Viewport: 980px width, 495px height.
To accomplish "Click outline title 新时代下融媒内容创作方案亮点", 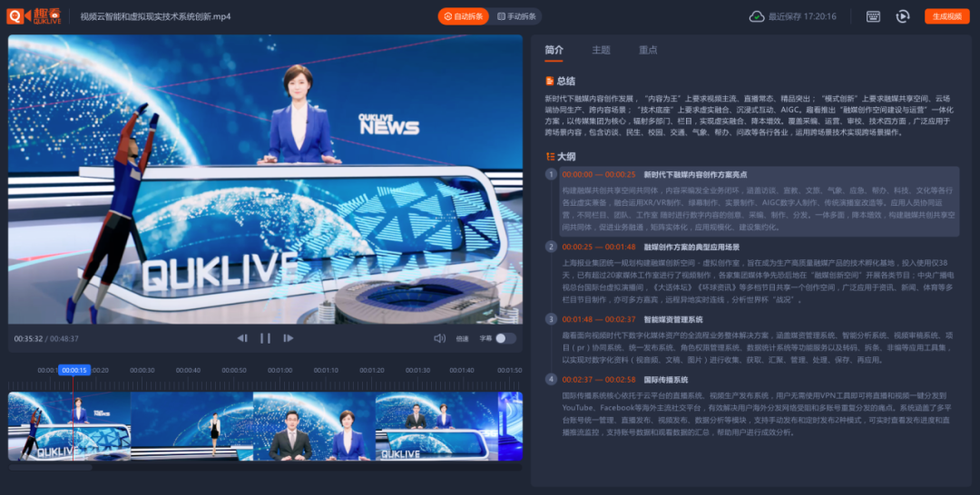I will point(695,175).
